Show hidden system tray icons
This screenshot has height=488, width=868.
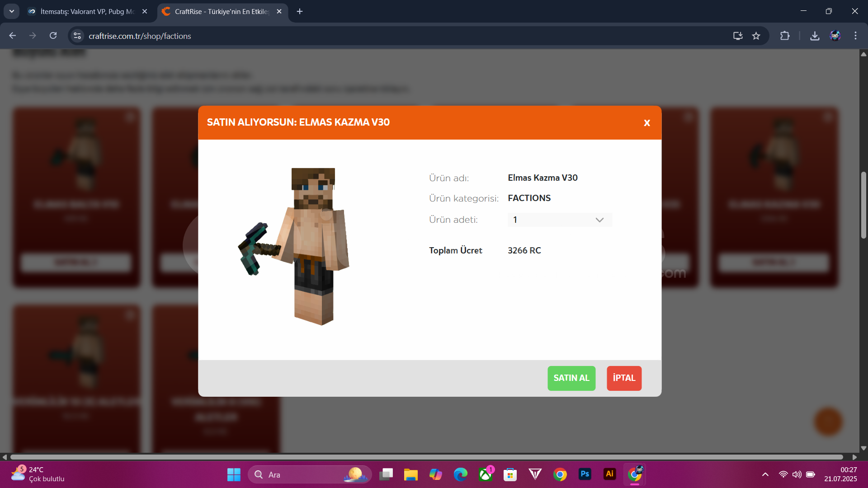point(765,474)
